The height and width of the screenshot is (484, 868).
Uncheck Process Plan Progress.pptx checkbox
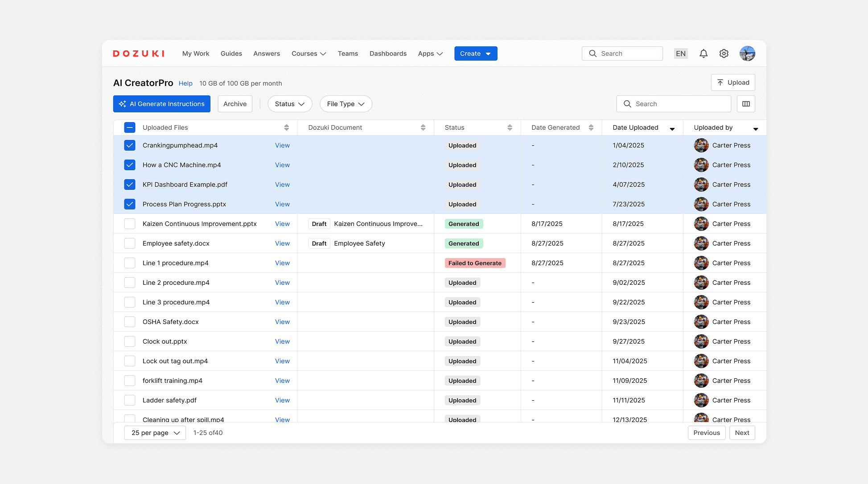click(x=130, y=204)
